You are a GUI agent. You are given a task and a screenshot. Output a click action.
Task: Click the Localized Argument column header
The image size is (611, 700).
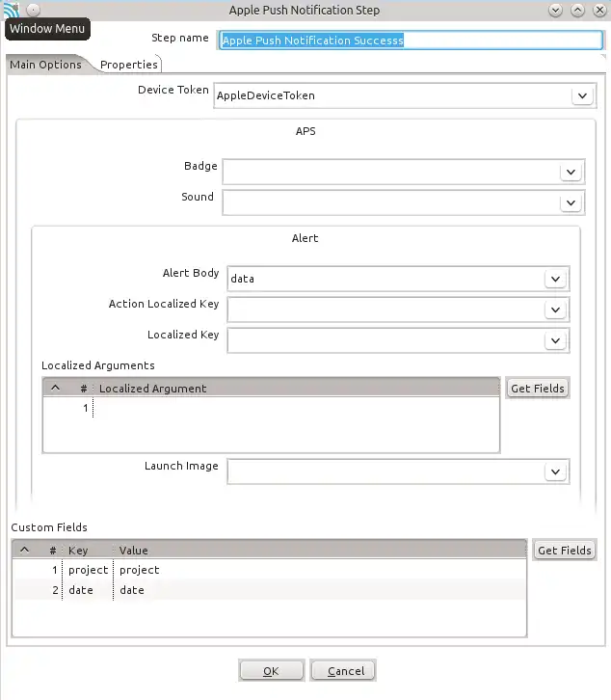[297, 389]
